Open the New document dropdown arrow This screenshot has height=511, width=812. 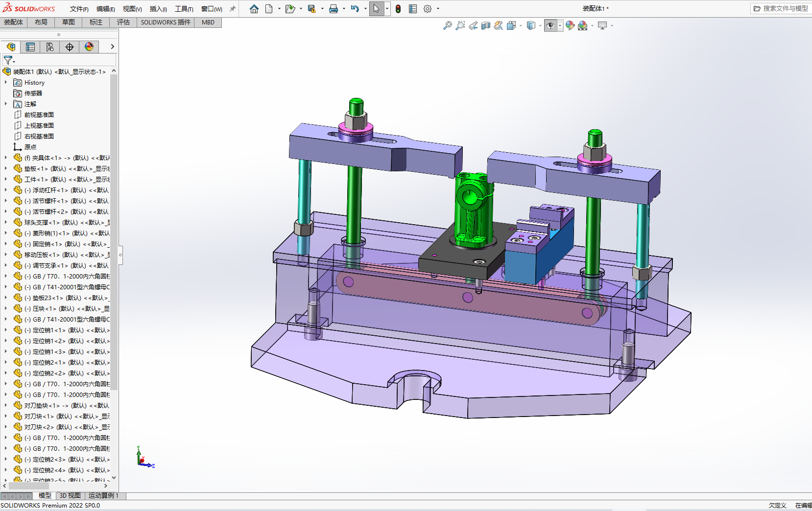[279, 9]
